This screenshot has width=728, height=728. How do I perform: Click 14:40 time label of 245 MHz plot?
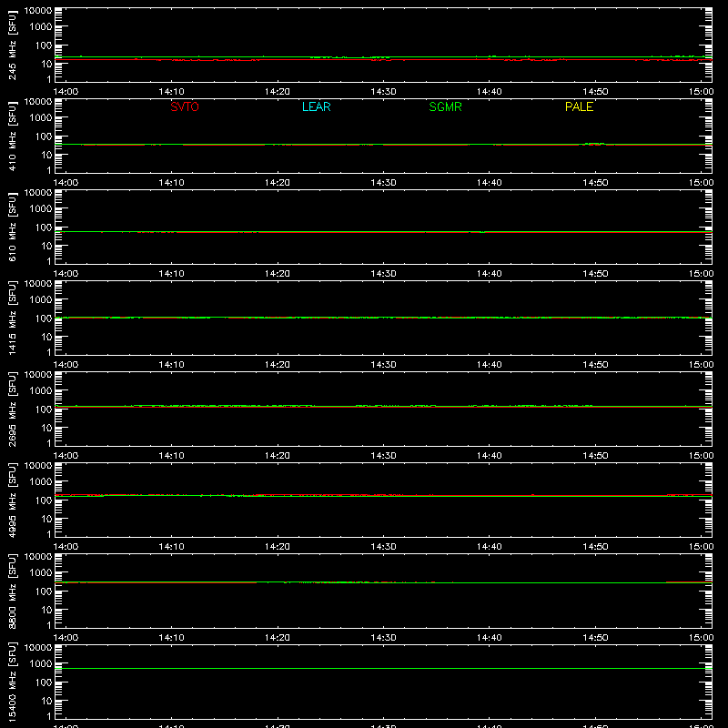coord(490,92)
